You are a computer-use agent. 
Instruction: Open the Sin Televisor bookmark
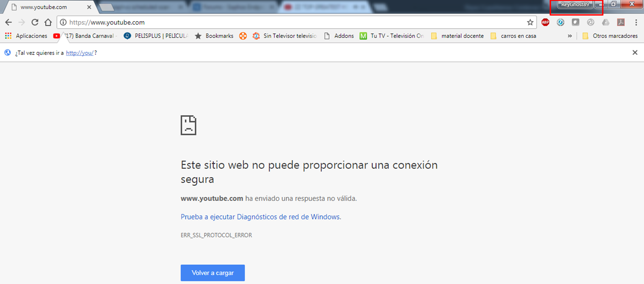(285, 36)
